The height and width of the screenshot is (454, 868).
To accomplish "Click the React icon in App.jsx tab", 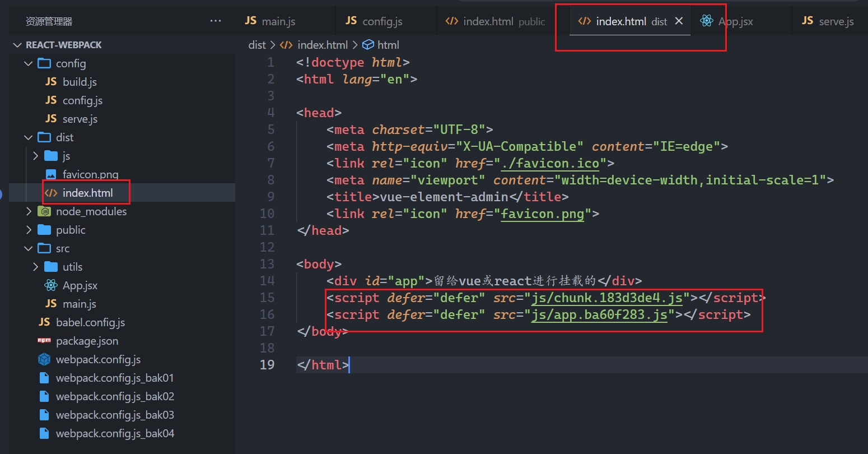I will pos(707,21).
